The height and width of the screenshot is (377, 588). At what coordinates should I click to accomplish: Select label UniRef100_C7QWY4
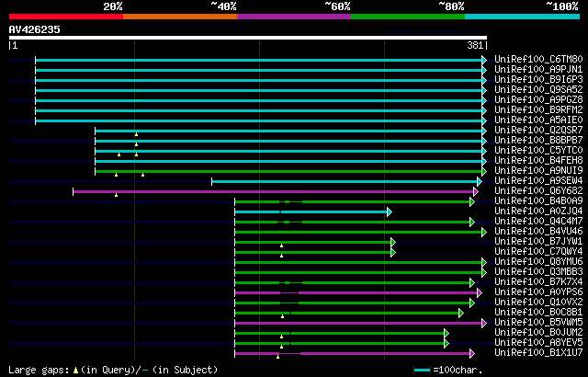538,251
